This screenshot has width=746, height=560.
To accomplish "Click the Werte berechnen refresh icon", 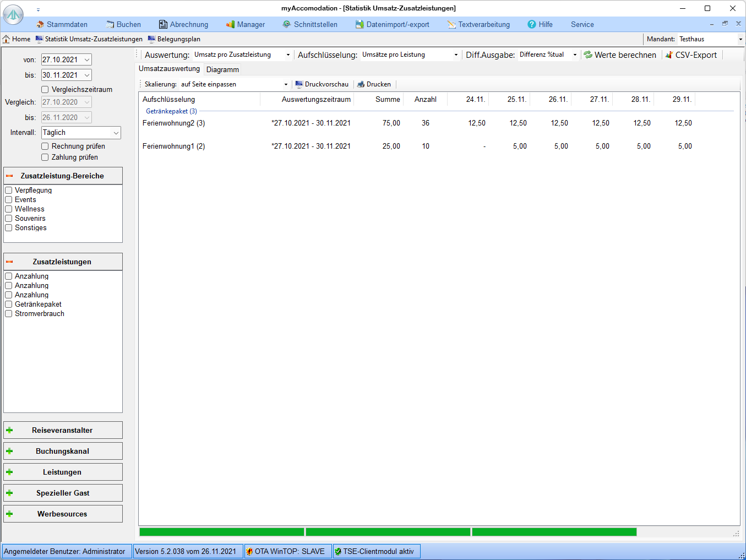I will click(x=588, y=55).
